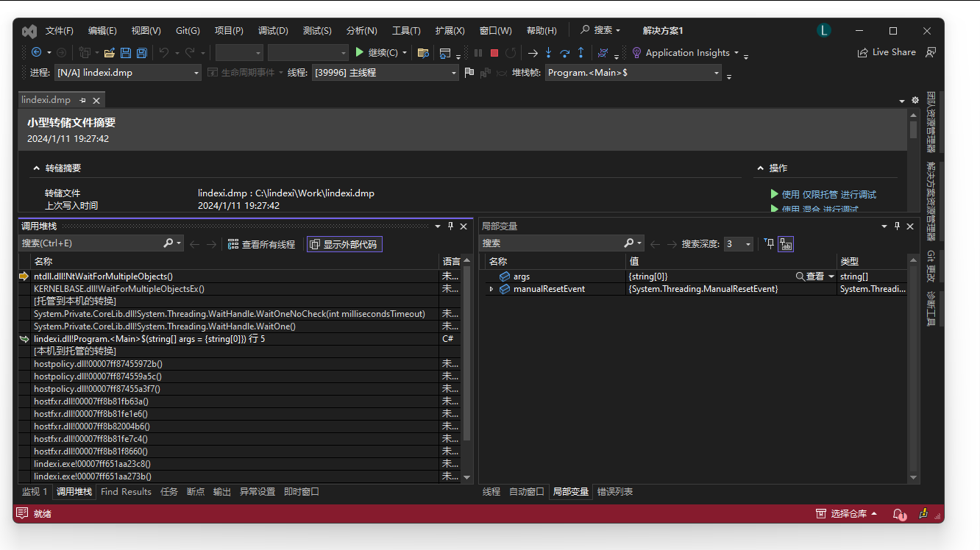Toggle 显示外部代码 in call stack panel
980x550 pixels.
pos(344,244)
